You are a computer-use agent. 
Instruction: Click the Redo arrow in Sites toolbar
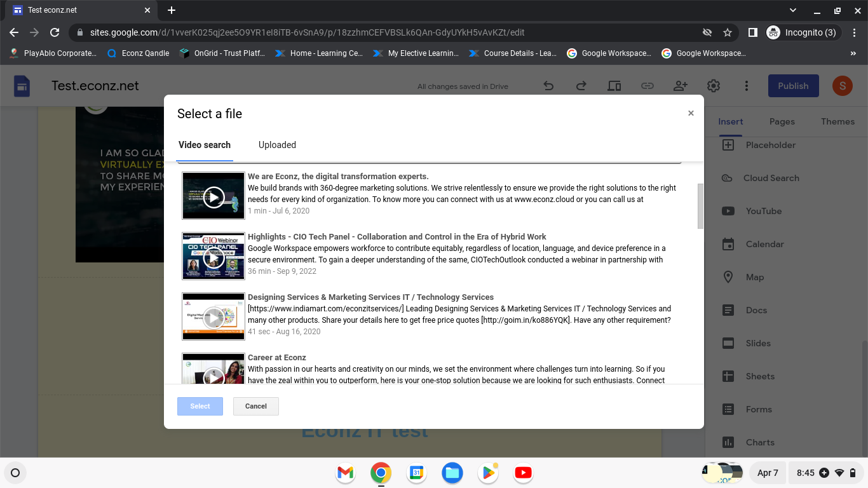(581, 86)
